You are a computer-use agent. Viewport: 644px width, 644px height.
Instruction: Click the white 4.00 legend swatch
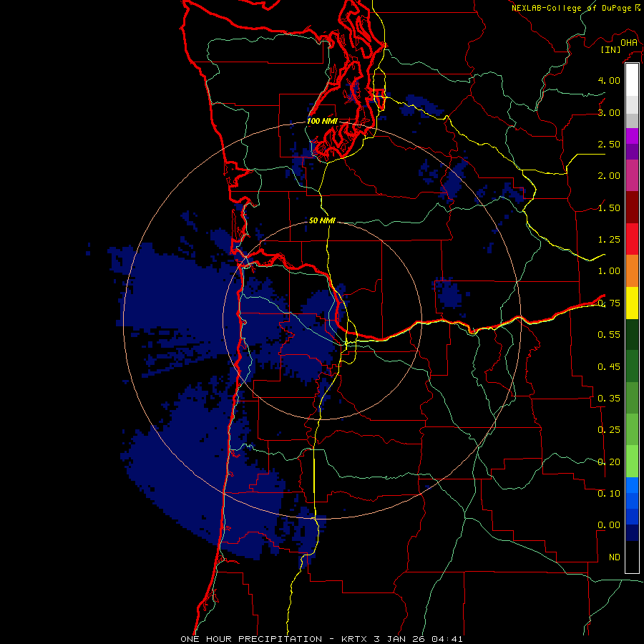click(x=632, y=80)
